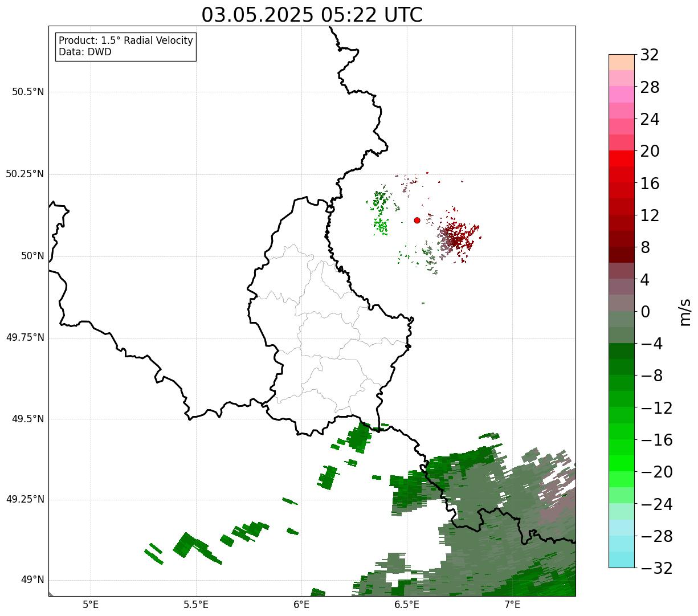Click the colorbar value 16

[650, 183]
